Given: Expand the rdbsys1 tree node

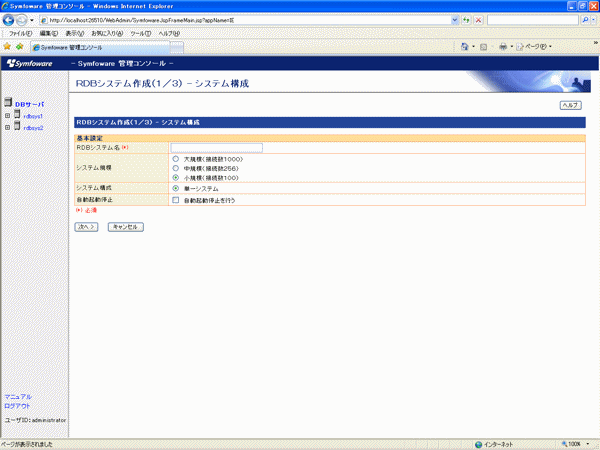Looking at the screenshot, I should (x=7, y=116).
